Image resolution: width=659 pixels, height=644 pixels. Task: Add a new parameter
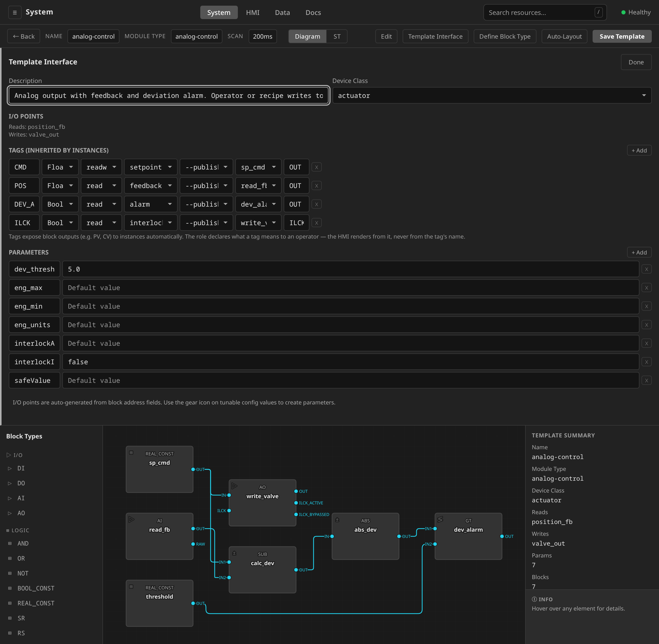639,252
